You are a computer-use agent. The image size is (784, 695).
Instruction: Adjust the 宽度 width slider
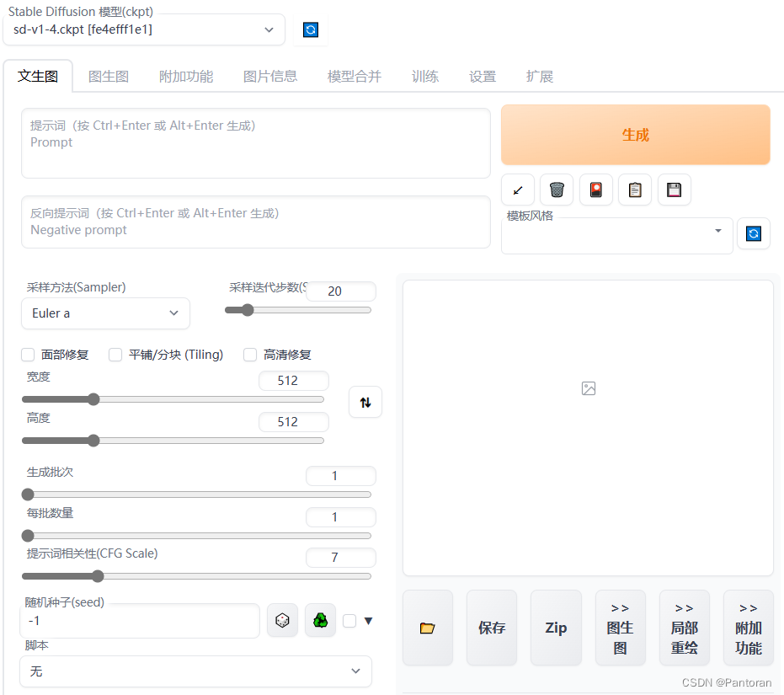click(x=173, y=399)
